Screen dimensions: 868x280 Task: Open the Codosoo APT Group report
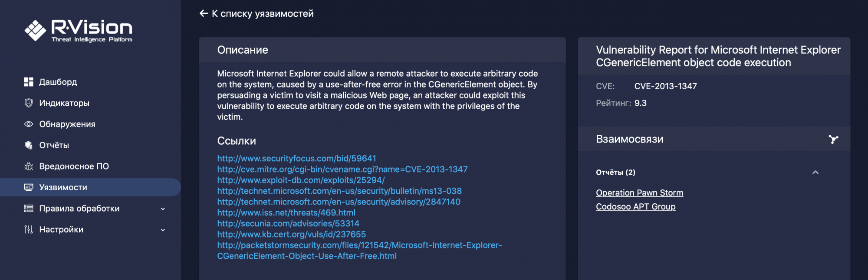click(x=635, y=207)
